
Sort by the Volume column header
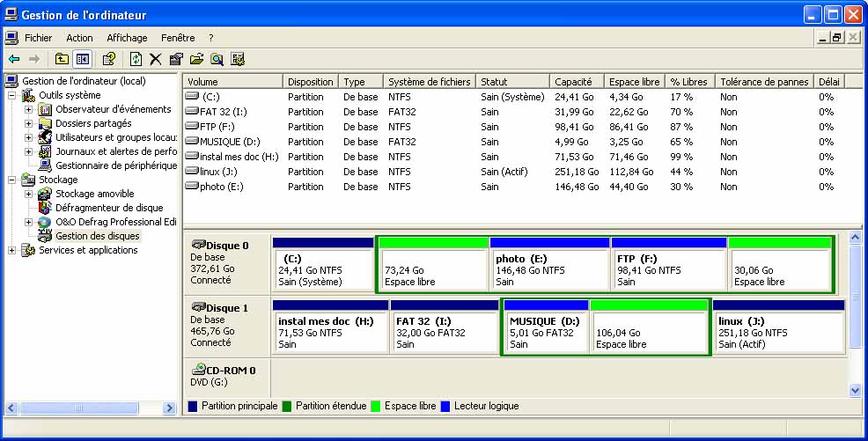tap(233, 81)
